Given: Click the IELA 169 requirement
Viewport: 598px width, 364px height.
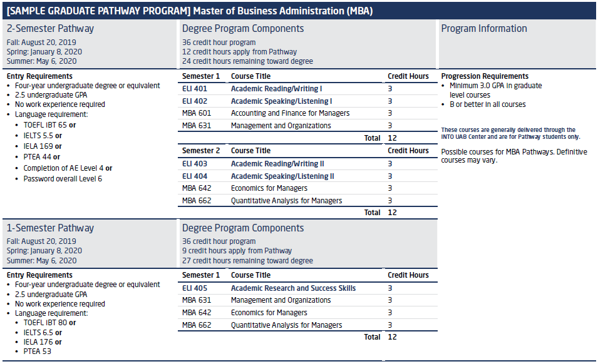Looking at the screenshot, I should point(43,146).
